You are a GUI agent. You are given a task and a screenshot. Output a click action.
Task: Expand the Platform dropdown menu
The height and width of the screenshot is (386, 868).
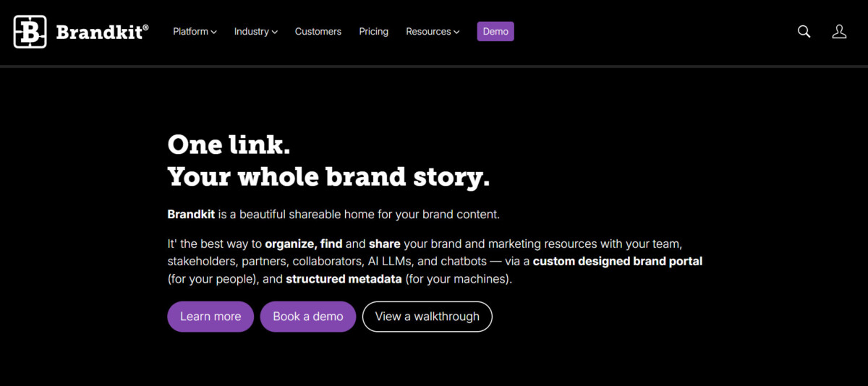point(195,32)
